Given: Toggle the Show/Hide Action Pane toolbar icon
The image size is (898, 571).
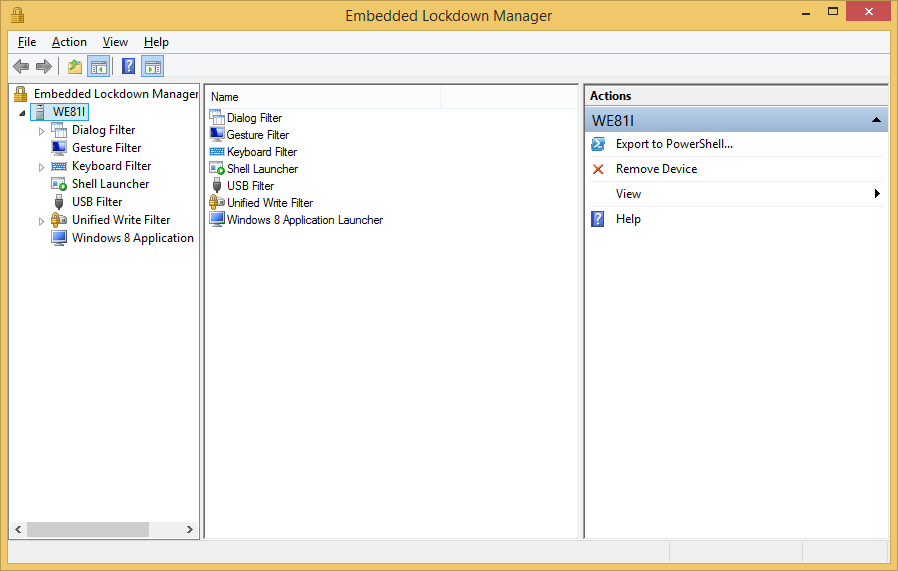Looking at the screenshot, I should [x=153, y=66].
